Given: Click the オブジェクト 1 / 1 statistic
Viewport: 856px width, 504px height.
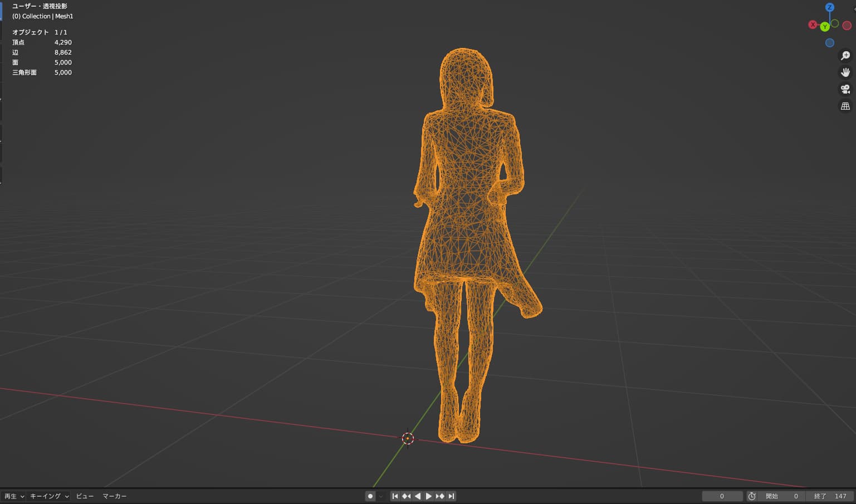Looking at the screenshot, I should [40, 32].
